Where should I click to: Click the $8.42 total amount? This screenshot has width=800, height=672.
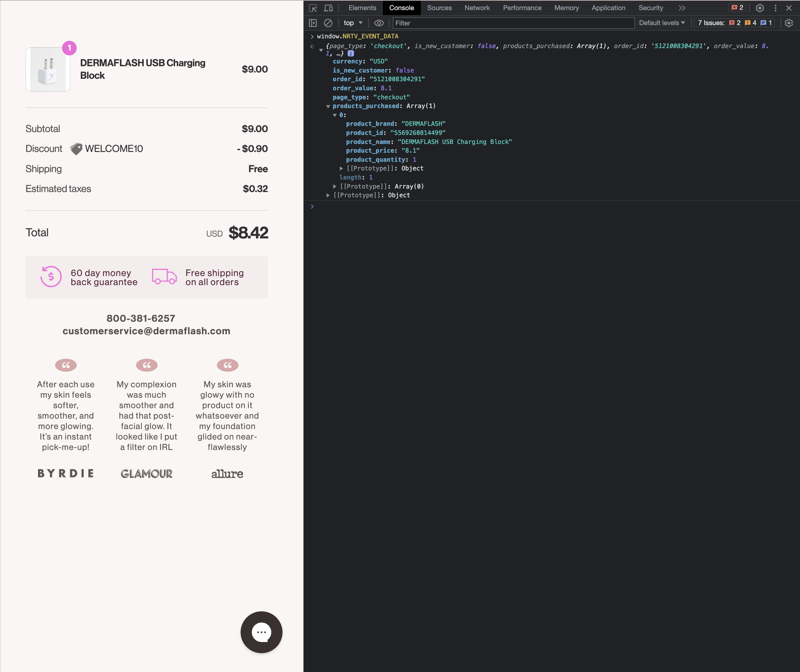(x=249, y=233)
